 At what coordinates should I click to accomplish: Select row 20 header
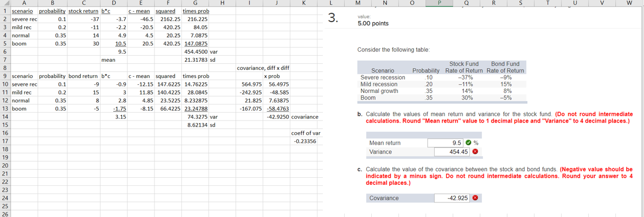tap(4, 165)
